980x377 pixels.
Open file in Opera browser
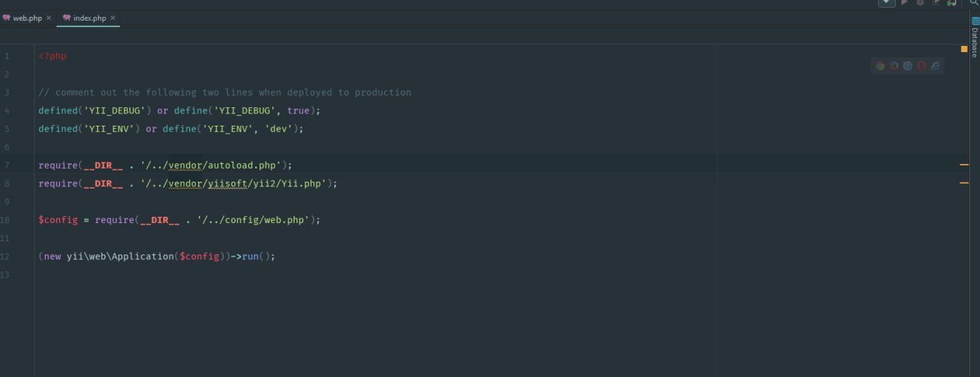tap(922, 66)
